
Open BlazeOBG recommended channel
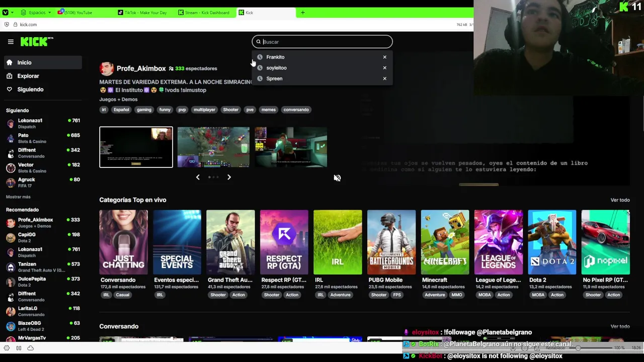coord(43,326)
